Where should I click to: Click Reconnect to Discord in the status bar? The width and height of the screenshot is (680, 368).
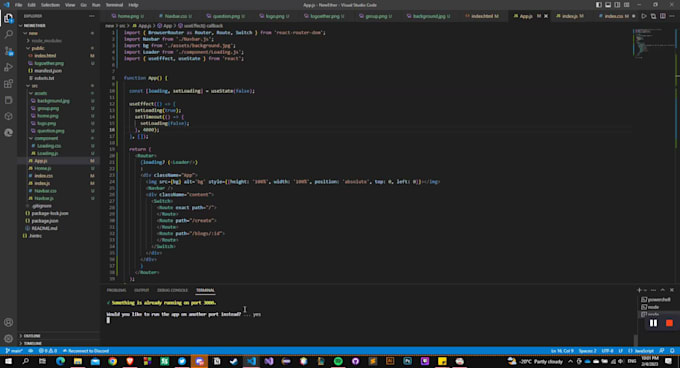pos(85,351)
